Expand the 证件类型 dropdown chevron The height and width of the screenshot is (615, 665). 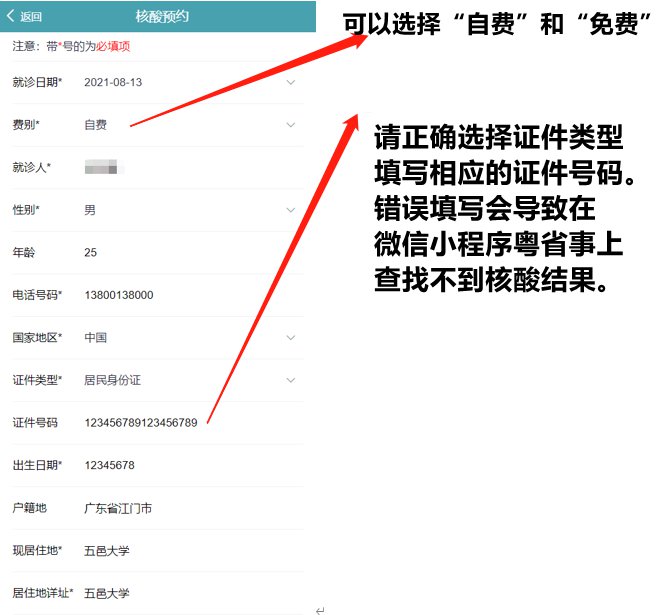[x=291, y=380]
